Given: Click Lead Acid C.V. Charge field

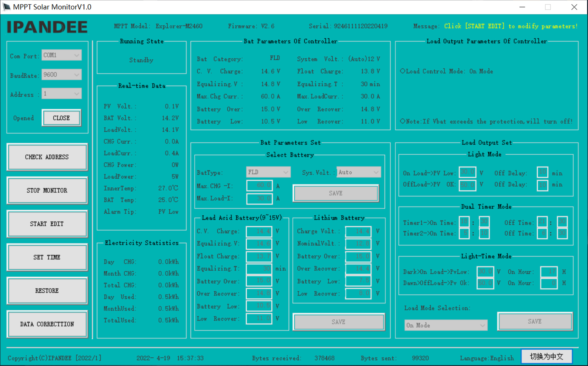Looking at the screenshot, I should [x=259, y=232].
